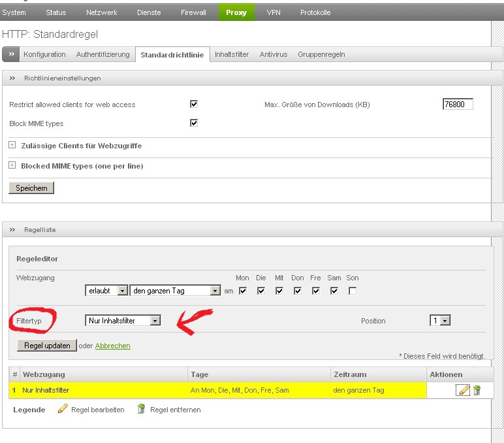This screenshot has width=504, height=443.
Task: Click the Max. Größe von Downloads field
Action: [x=458, y=104]
